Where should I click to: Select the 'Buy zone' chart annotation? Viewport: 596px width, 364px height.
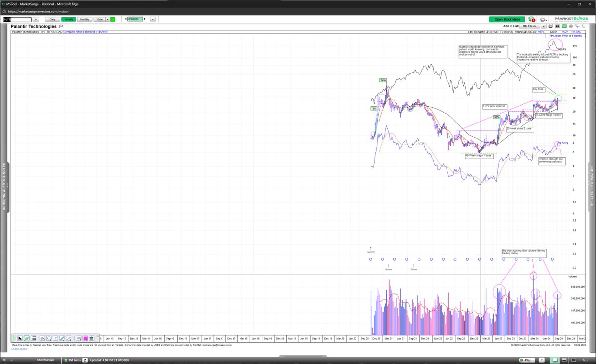[x=538, y=89]
